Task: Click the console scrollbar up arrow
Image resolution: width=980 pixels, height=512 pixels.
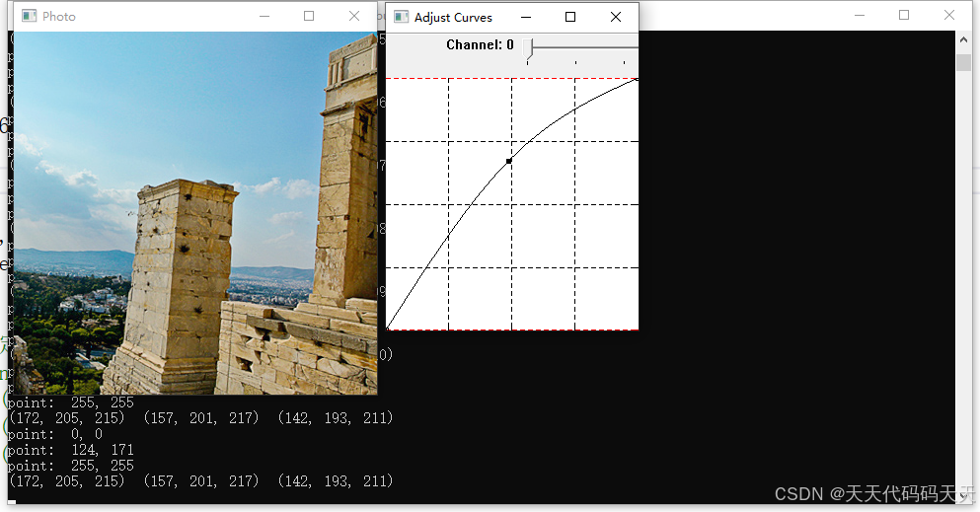Action: tap(963, 40)
